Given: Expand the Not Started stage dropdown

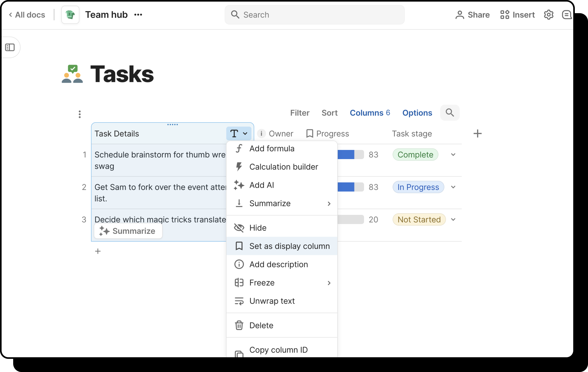Looking at the screenshot, I should (x=453, y=219).
